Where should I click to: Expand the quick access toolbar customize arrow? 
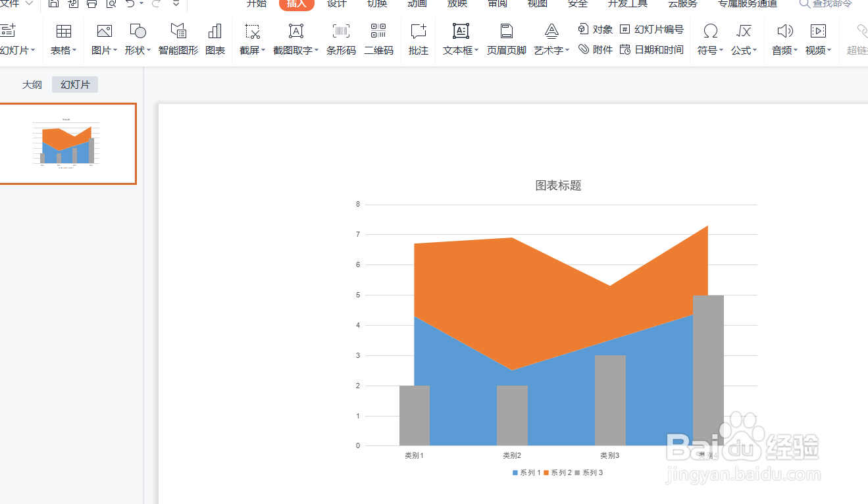tap(176, 3)
